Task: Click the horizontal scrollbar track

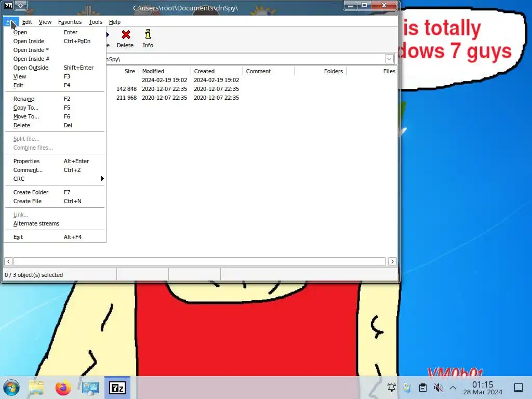Action: [x=199, y=262]
